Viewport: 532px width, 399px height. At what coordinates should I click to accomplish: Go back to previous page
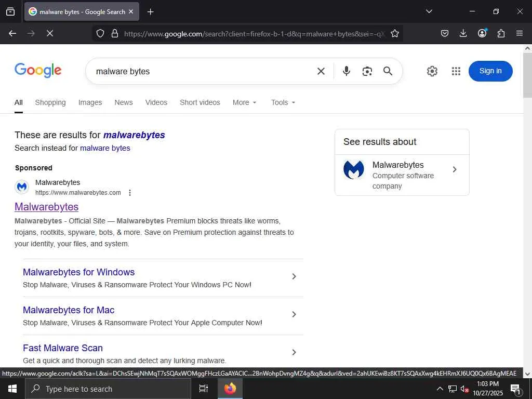click(12, 33)
